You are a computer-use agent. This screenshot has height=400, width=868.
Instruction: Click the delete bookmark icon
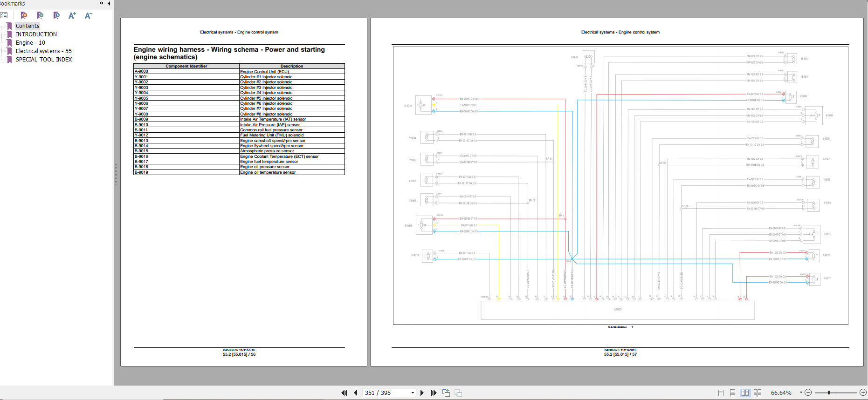click(x=24, y=15)
